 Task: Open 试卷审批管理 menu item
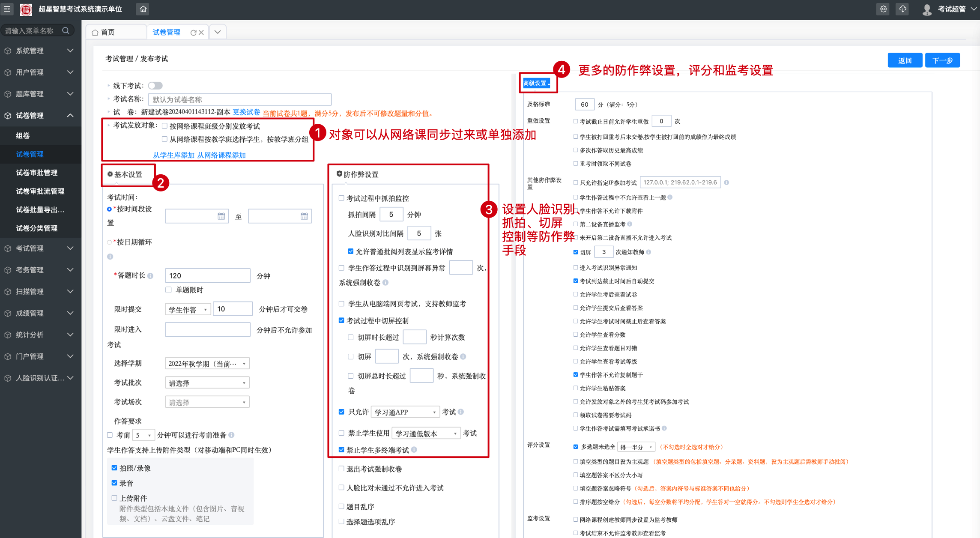[37, 173]
